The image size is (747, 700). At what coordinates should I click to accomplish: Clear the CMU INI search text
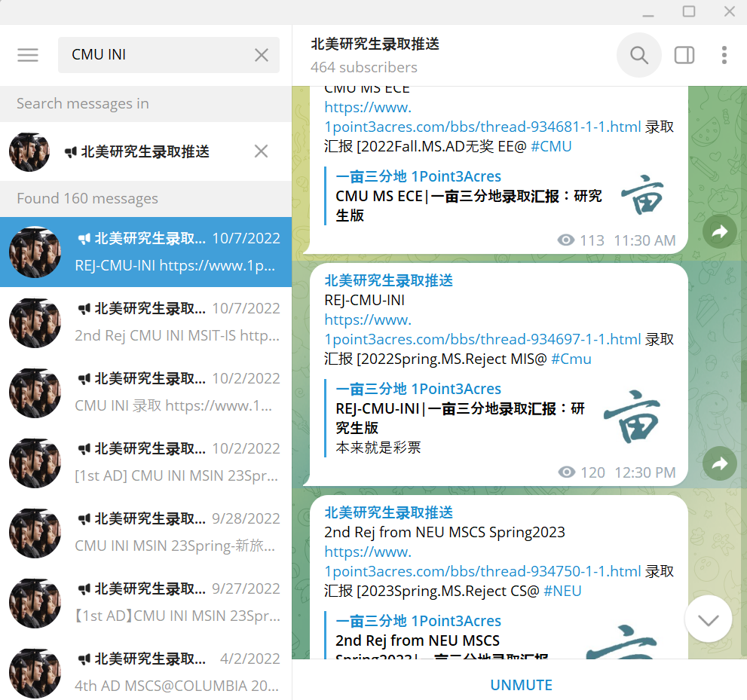tap(261, 55)
